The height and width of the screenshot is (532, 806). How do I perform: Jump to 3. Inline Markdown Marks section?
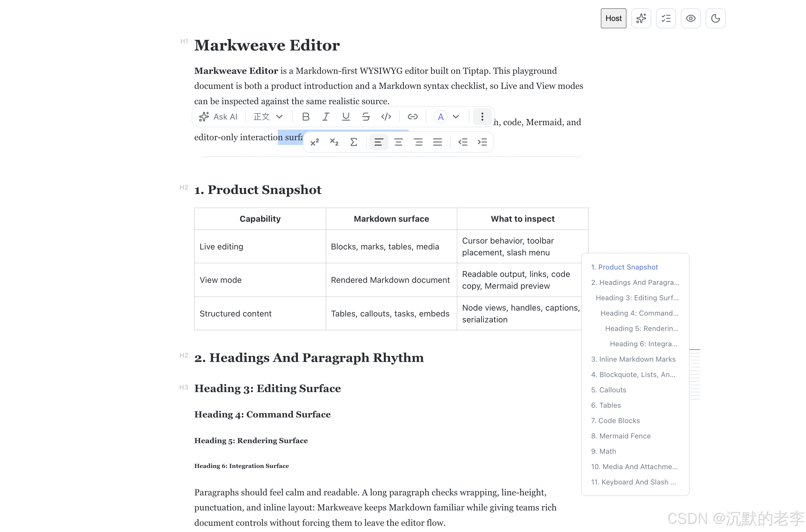[x=633, y=359]
